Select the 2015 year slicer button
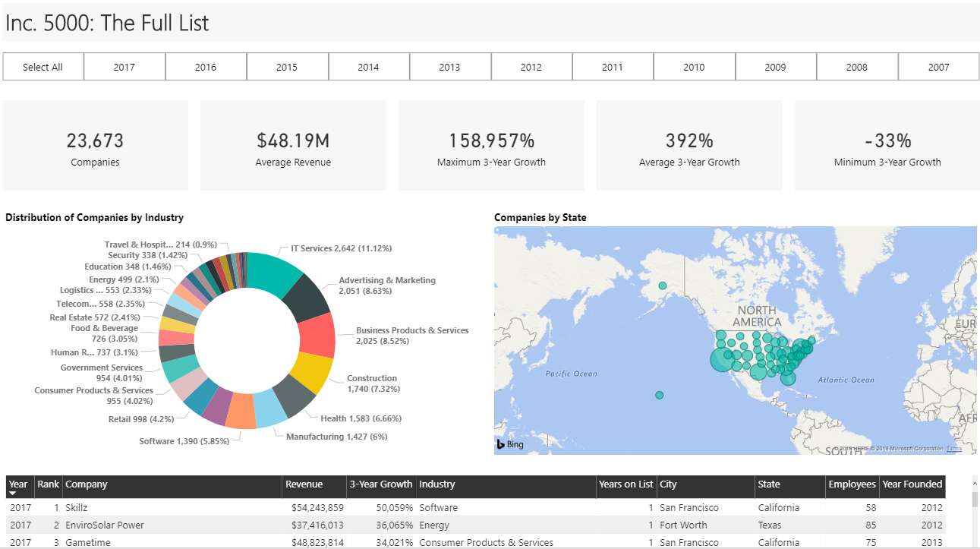The image size is (980, 549). click(x=287, y=67)
